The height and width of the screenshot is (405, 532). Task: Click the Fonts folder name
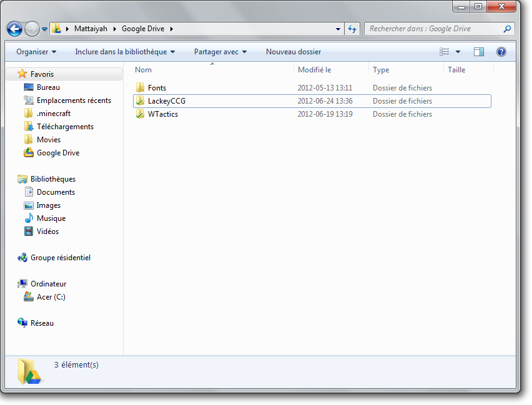point(157,88)
